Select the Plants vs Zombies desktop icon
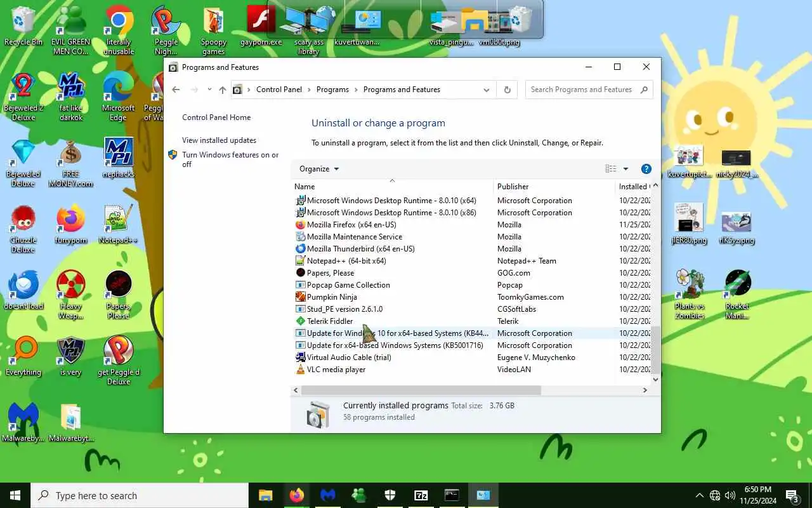The height and width of the screenshot is (508, 812). [x=690, y=293]
